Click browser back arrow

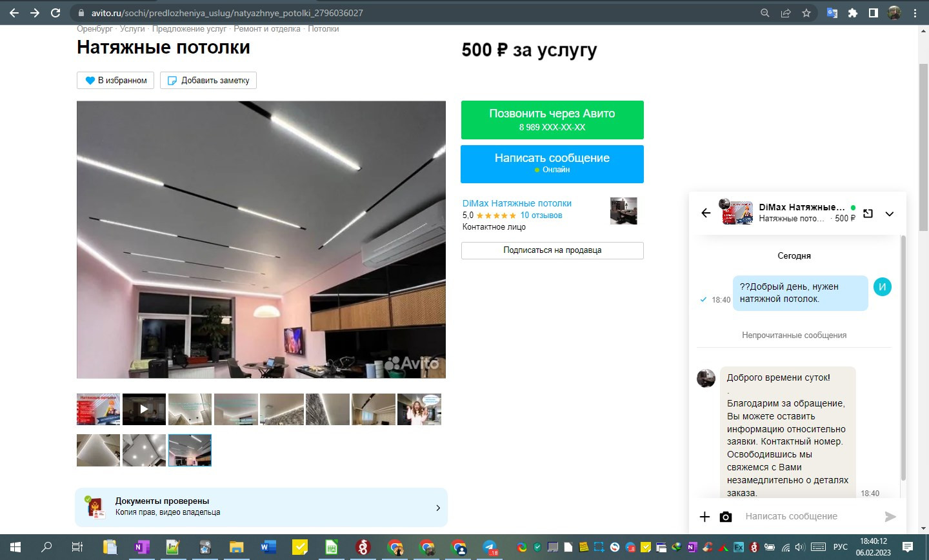(14, 13)
